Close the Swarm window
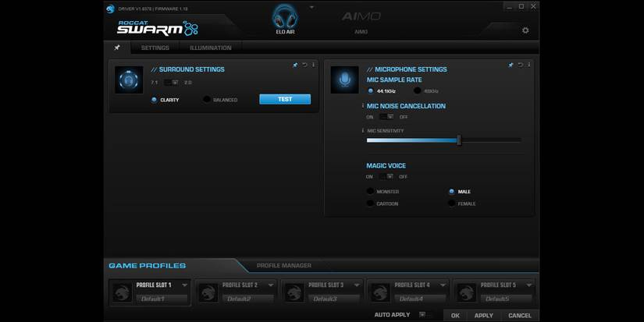Screen dimensions: 644x322 pyautogui.click(x=533, y=6)
